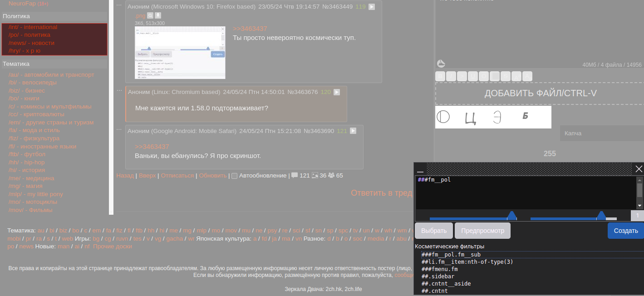Open the attached screenshot thumbnail in post №3463449
Image resolution: width=644 pixels, height=296 pixels.
pos(180,53)
